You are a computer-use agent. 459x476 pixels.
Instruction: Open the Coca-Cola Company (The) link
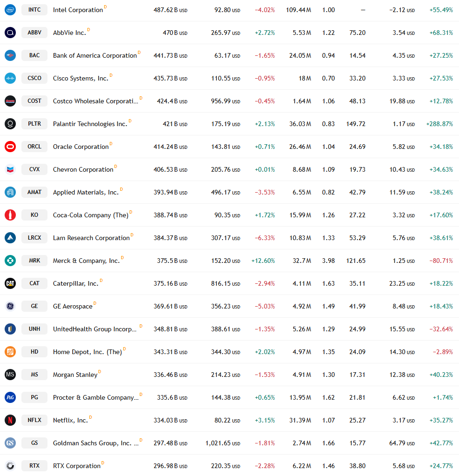(x=90, y=215)
